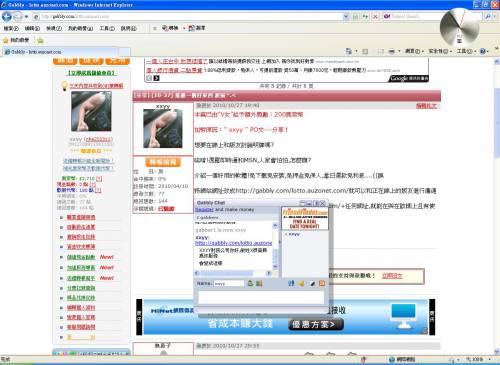Image resolution: width=500 pixels, height=365 pixels.
Task: Expand the Home icon dropdown arrow
Action: click(356, 51)
